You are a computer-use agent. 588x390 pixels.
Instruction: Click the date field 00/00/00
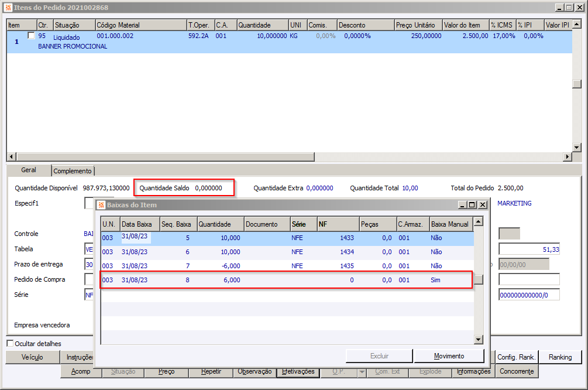(x=524, y=265)
